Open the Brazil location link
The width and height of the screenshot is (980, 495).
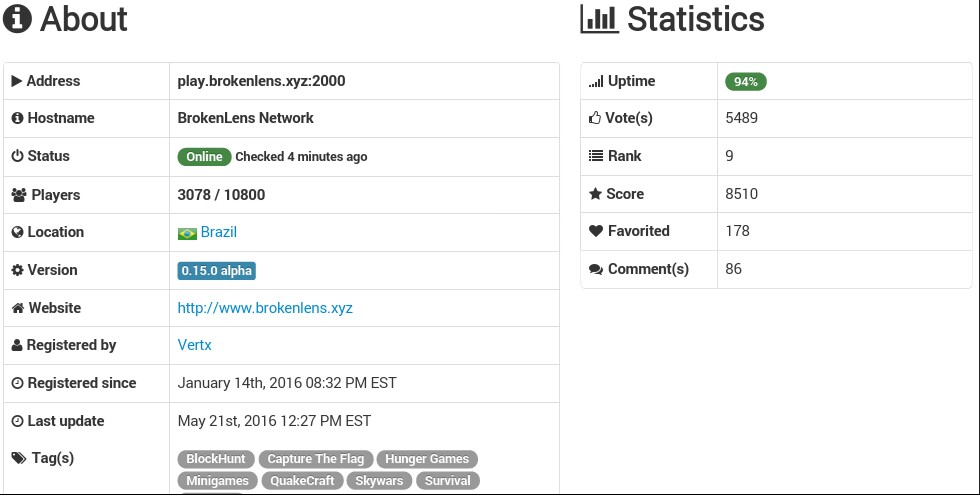[x=219, y=232]
